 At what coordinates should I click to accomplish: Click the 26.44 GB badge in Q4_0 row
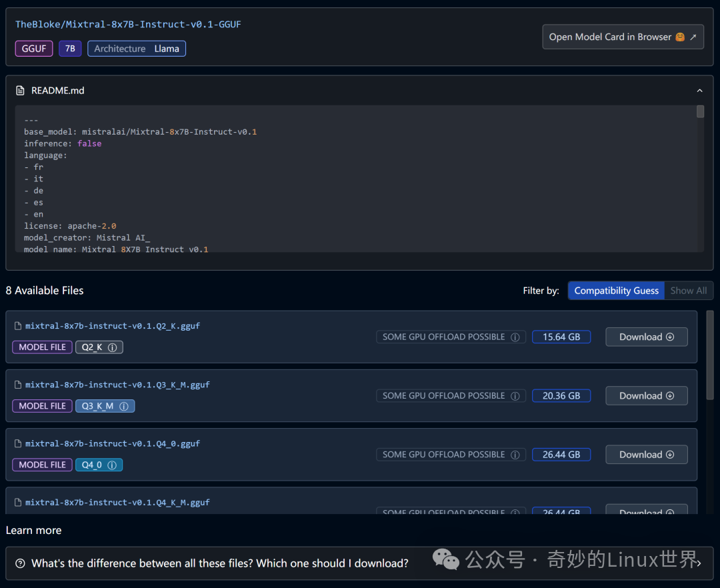tap(561, 455)
